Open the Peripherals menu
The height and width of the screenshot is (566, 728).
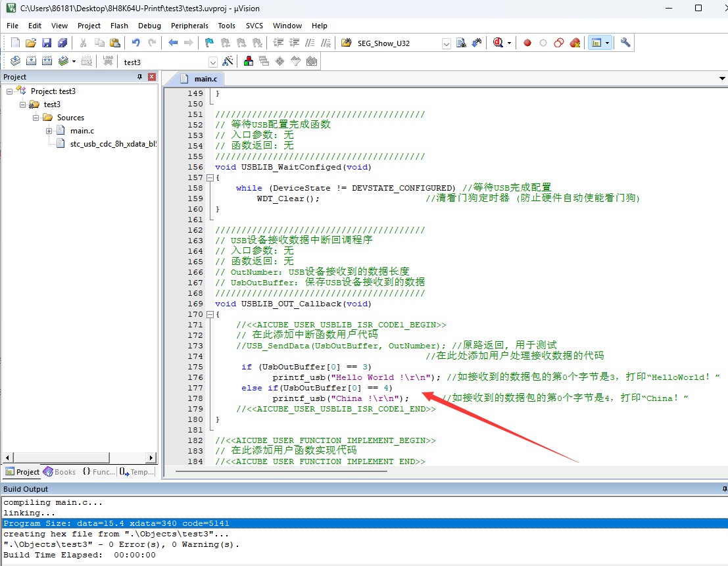[189, 26]
